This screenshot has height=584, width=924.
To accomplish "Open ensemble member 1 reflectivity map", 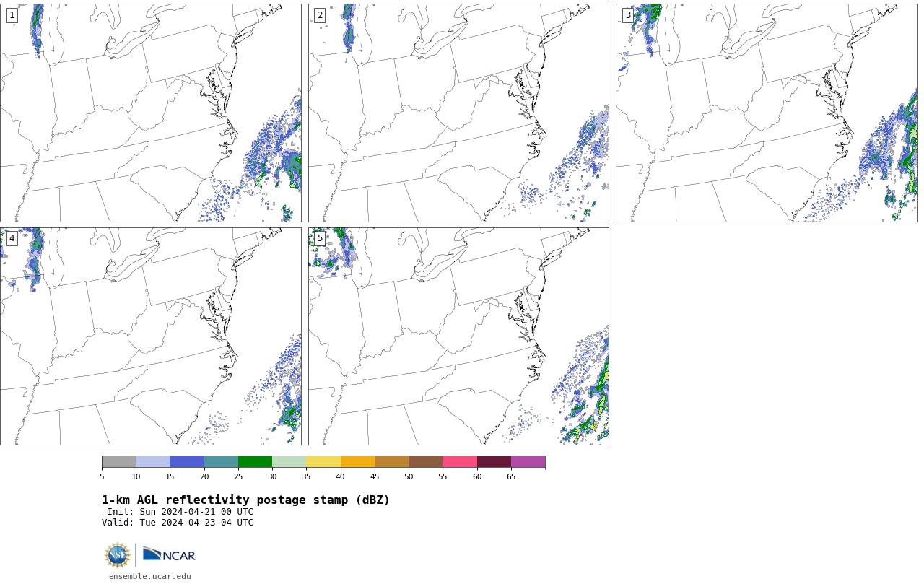I will 151,113.
